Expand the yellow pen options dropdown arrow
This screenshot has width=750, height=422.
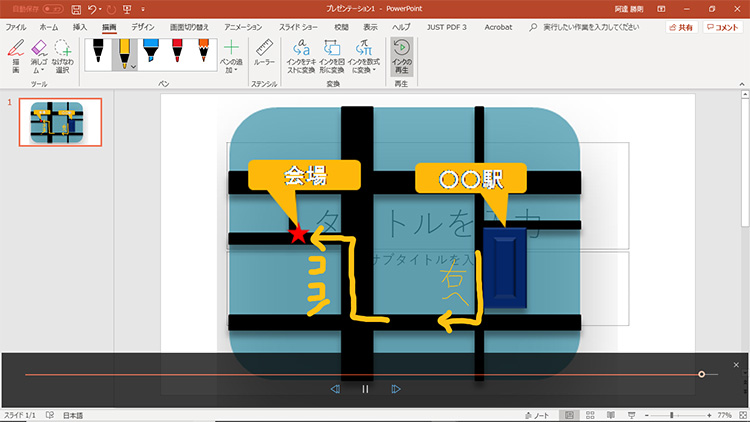[133, 66]
